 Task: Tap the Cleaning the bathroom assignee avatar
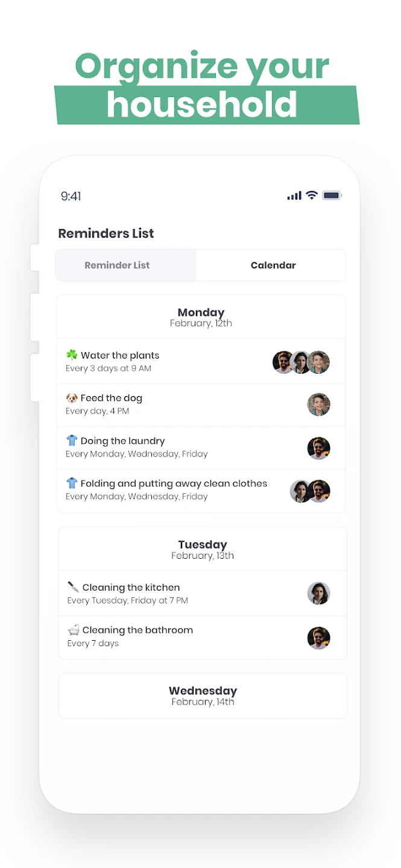click(x=318, y=637)
